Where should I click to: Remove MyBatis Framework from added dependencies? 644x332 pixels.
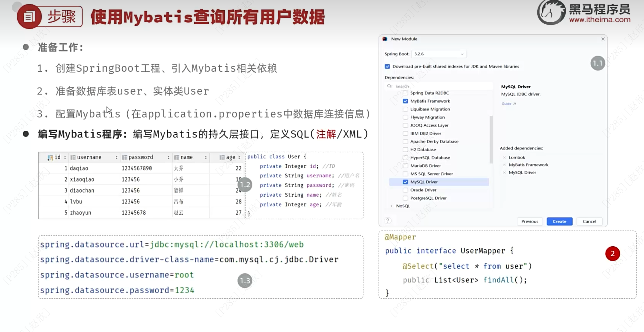[x=504, y=165]
